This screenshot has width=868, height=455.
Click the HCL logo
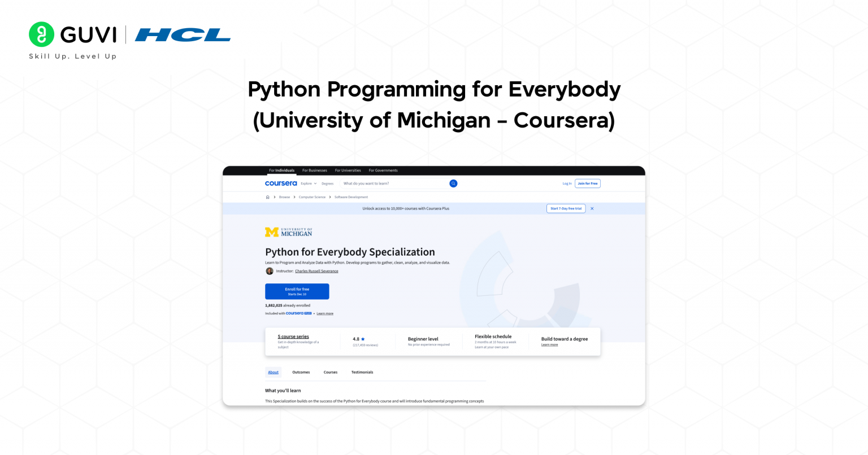[183, 35]
